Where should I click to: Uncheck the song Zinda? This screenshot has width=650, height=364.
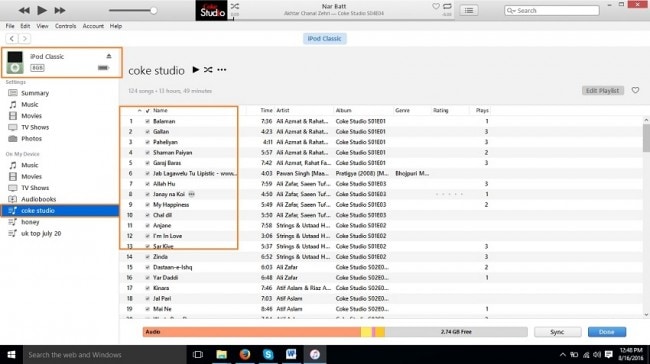point(147,257)
